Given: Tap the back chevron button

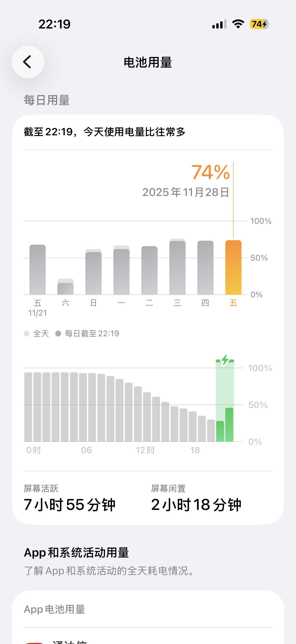Looking at the screenshot, I should point(28,62).
